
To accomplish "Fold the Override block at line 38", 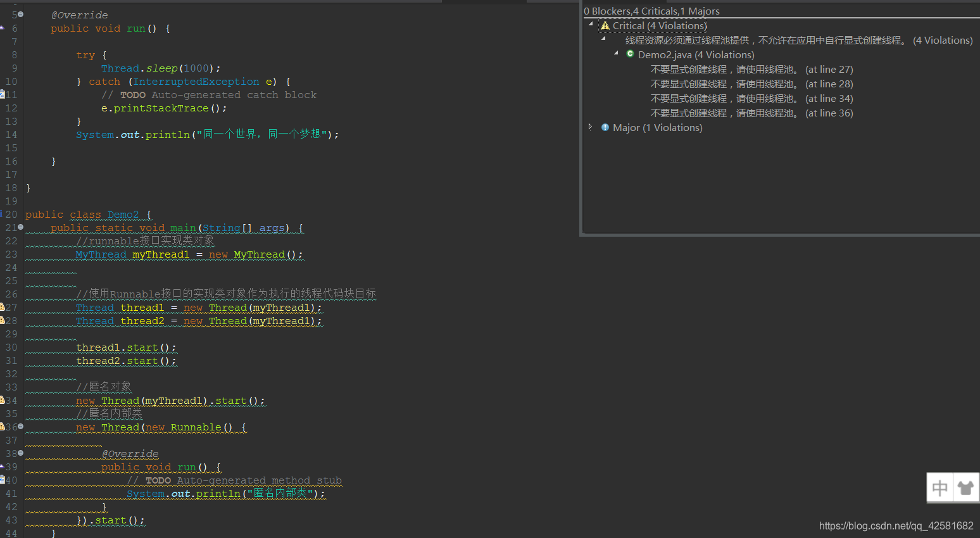I will 21,453.
